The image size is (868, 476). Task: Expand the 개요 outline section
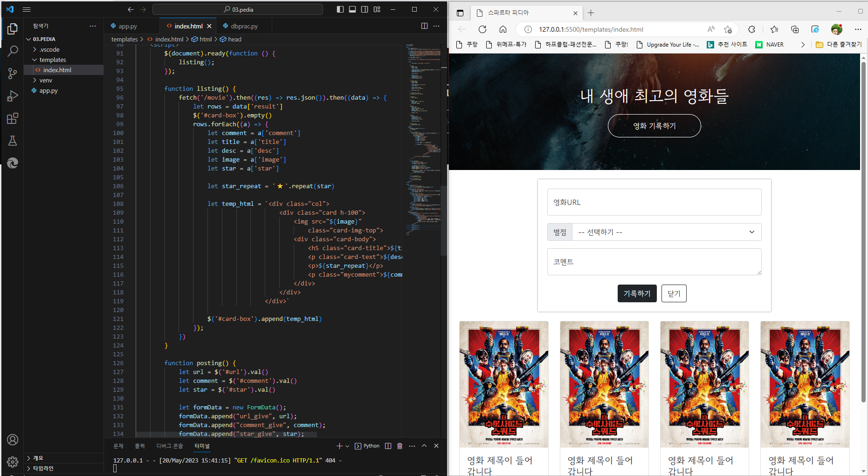(x=64, y=458)
